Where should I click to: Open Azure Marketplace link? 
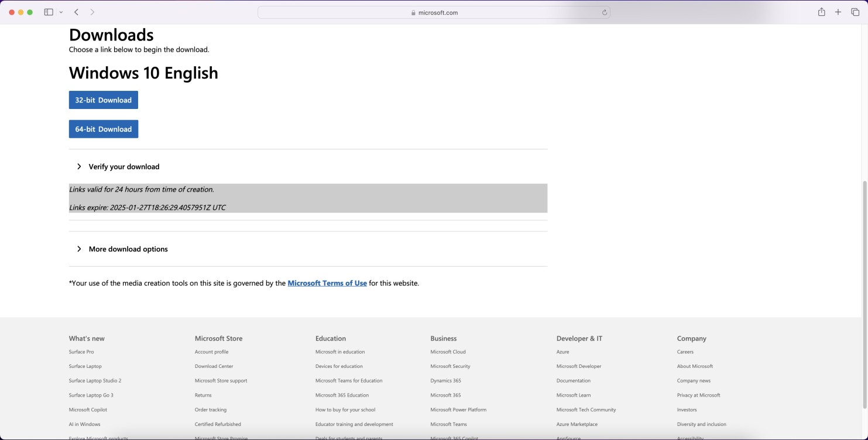[577, 424]
